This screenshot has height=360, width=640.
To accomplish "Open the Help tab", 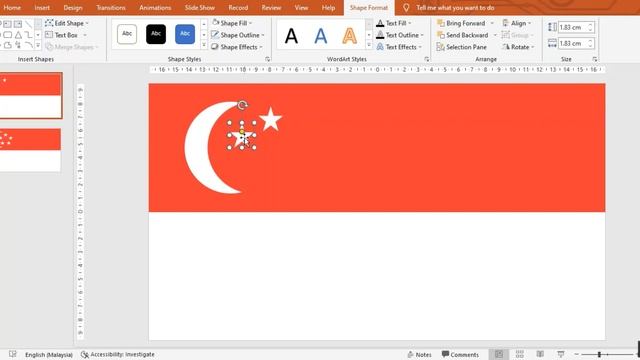I will tap(328, 8).
